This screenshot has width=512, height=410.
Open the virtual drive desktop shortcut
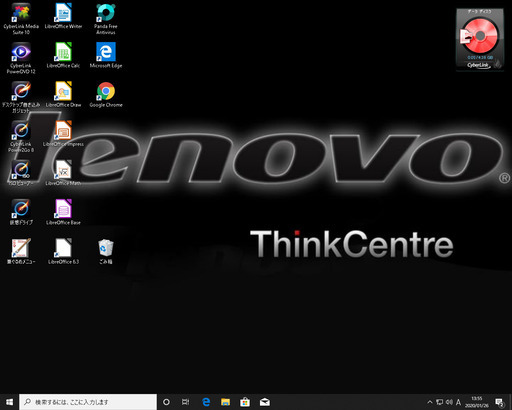[x=21, y=212]
